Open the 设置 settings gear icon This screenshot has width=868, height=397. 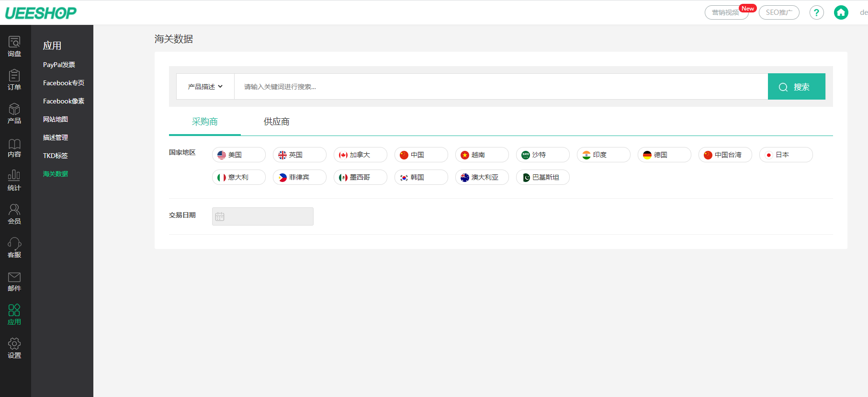[14, 348]
